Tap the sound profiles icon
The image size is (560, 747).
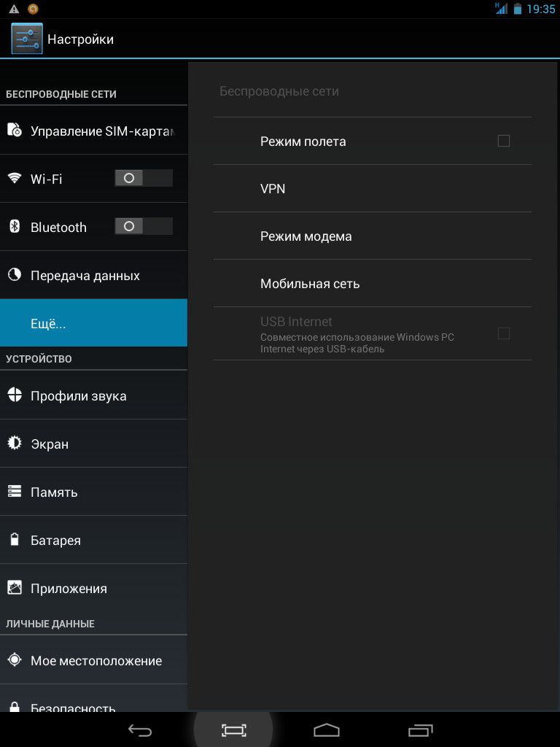[15, 395]
